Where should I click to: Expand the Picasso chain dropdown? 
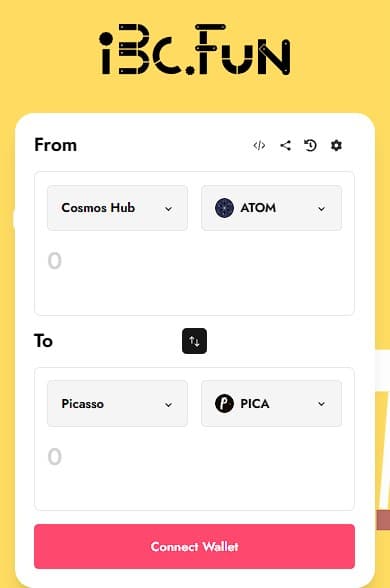click(117, 404)
